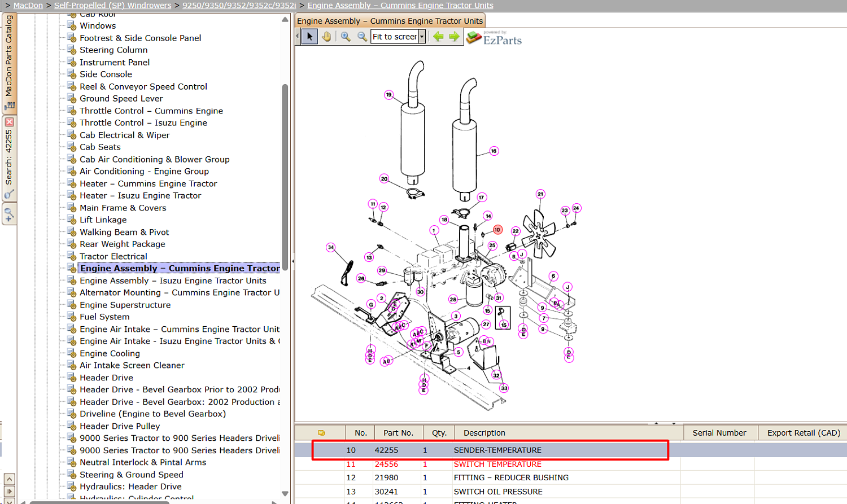Image resolution: width=847 pixels, height=504 pixels.
Task: Go to next diagram with right arrow
Action: click(x=454, y=37)
